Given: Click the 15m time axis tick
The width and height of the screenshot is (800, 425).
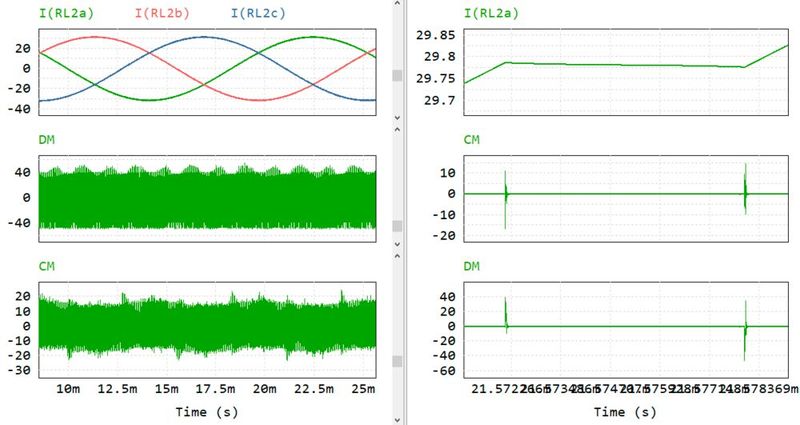Looking at the screenshot, I should 167,389.
